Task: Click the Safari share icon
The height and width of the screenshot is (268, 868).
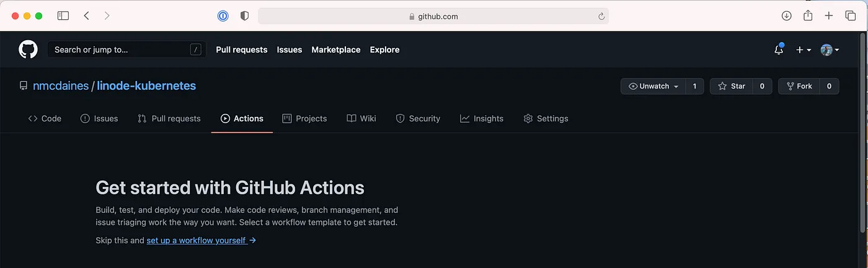Action: tap(807, 16)
